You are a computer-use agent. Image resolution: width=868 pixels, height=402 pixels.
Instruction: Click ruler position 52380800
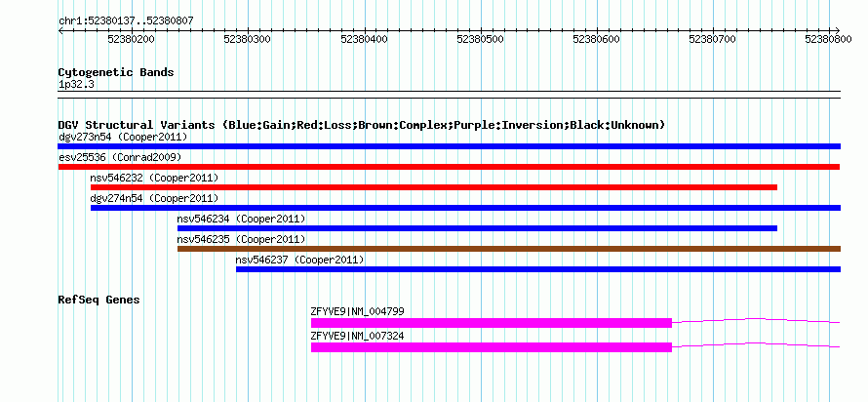click(829, 39)
